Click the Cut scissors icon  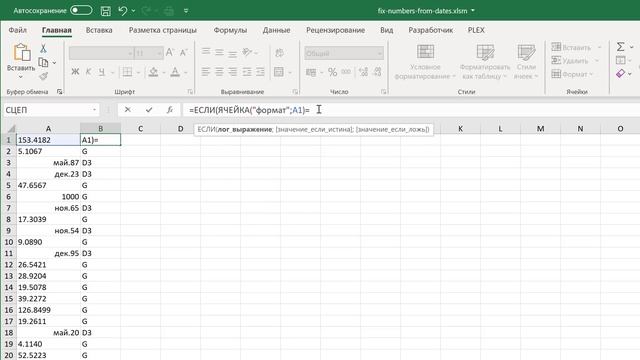(43, 49)
